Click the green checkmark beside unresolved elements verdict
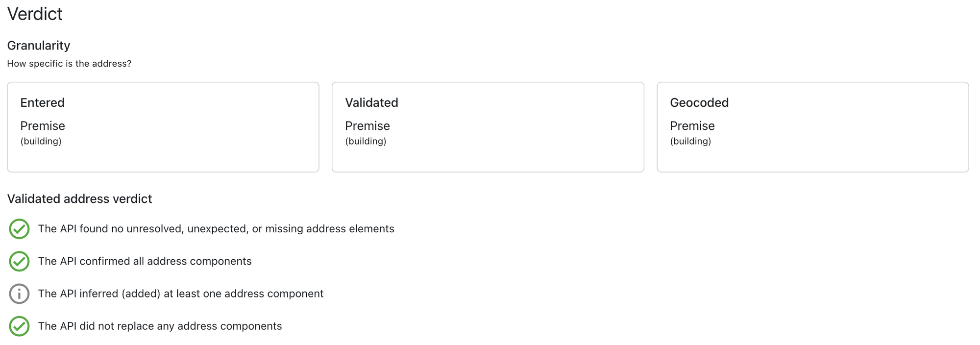Viewport: 980px width, 345px height. (x=19, y=228)
